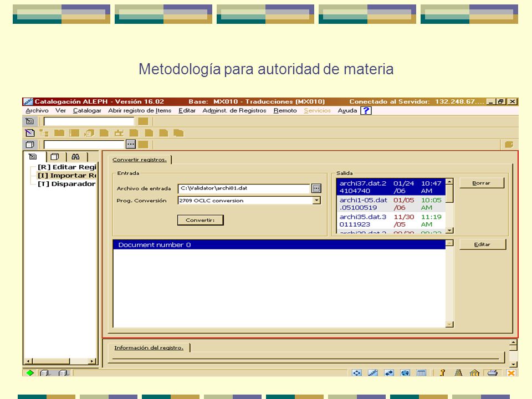Viewport: 532px width, 399px height.
Task: Select the Información del registro tab
Action: [149, 348]
